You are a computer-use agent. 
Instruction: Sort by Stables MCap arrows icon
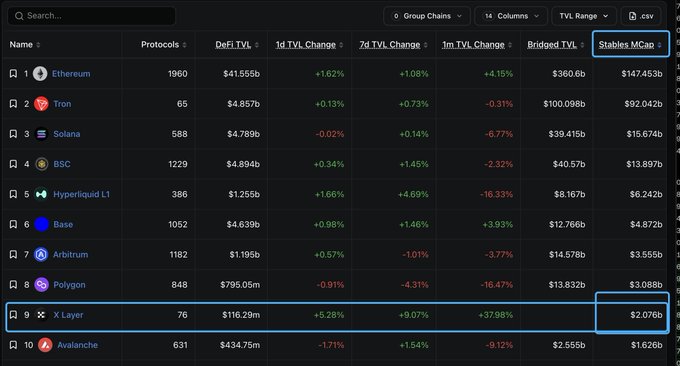659,45
